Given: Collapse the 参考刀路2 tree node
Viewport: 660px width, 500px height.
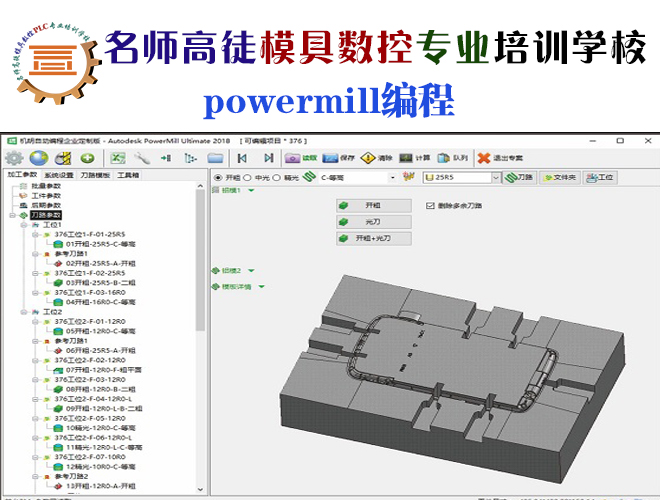Looking at the screenshot, I should [x=35, y=476].
